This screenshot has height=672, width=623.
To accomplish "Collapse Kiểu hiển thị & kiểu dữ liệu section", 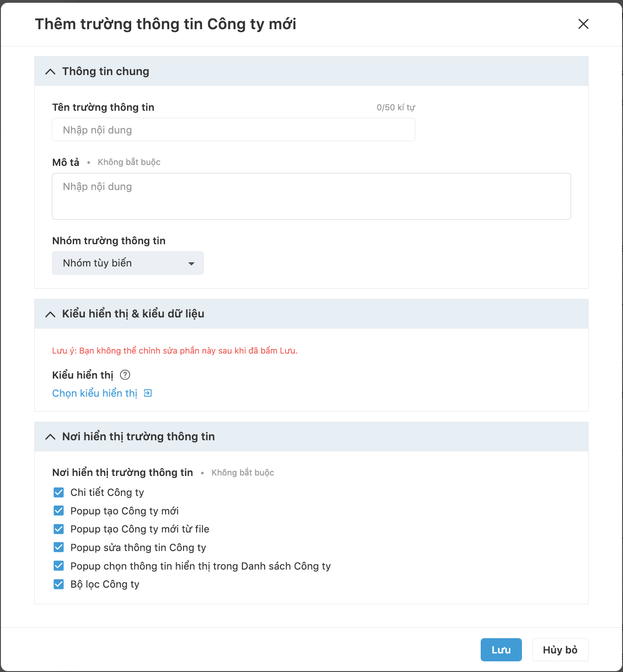I will [51, 314].
